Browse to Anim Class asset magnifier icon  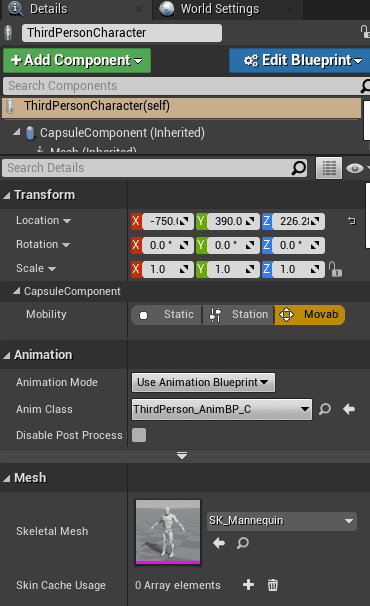[325, 409]
